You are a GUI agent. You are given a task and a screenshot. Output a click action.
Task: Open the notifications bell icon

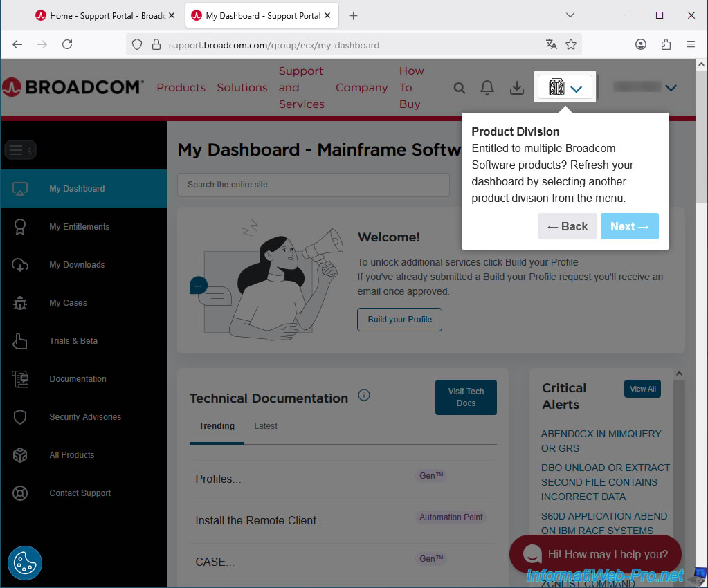[x=487, y=88]
